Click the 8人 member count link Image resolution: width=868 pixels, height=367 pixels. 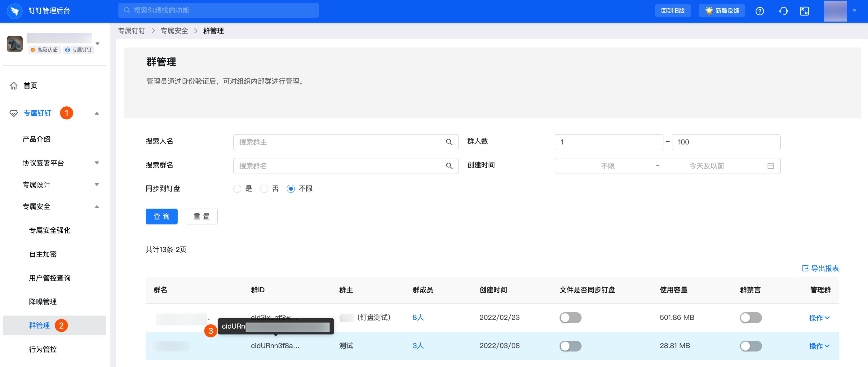click(418, 317)
